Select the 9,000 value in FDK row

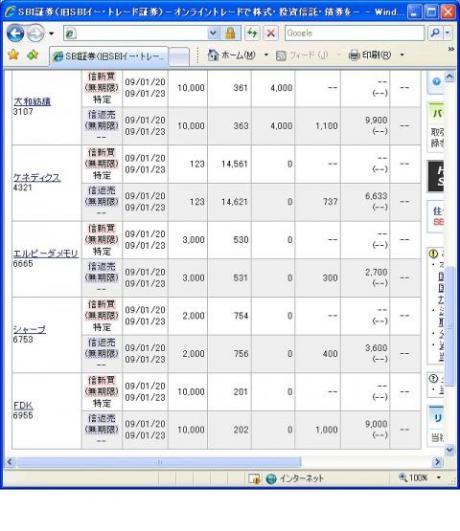tap(376, 424)
